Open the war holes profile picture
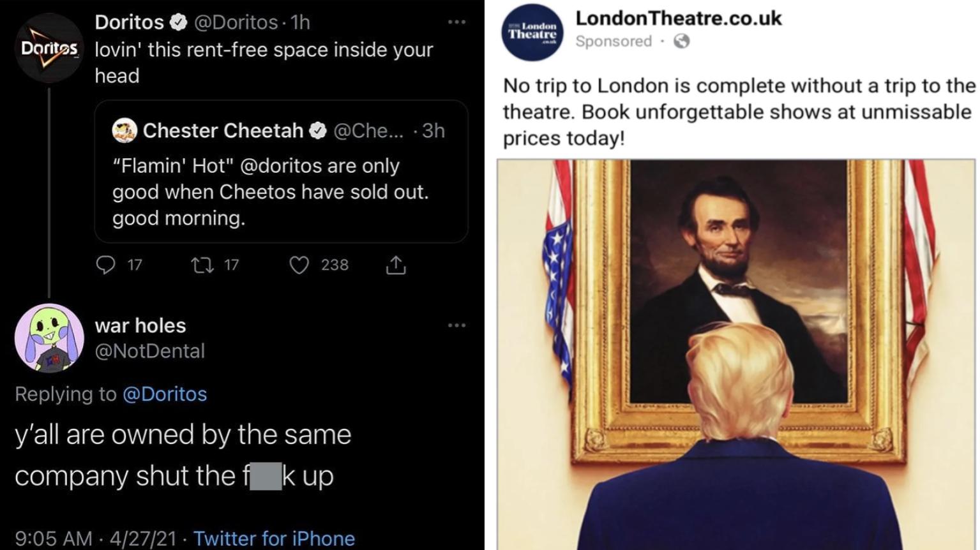Screen dimensions: 980x550 tap(49, 338)
